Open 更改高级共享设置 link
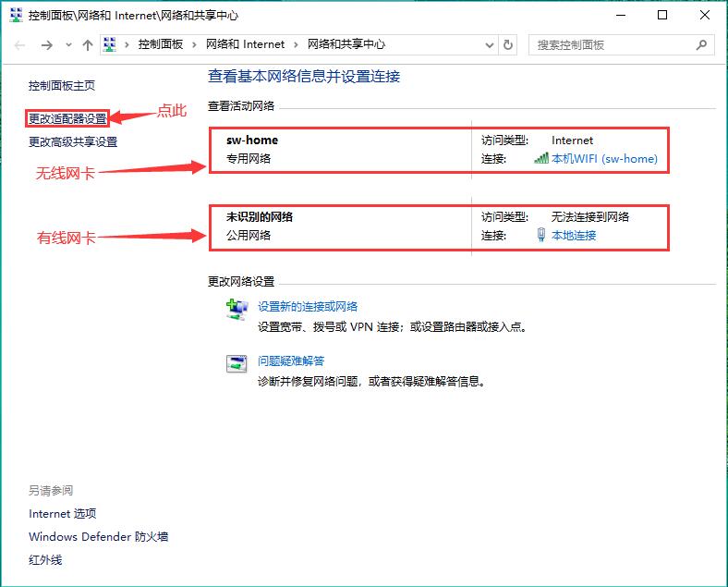The width and height of the screenshot is (728, 587). 73,142
